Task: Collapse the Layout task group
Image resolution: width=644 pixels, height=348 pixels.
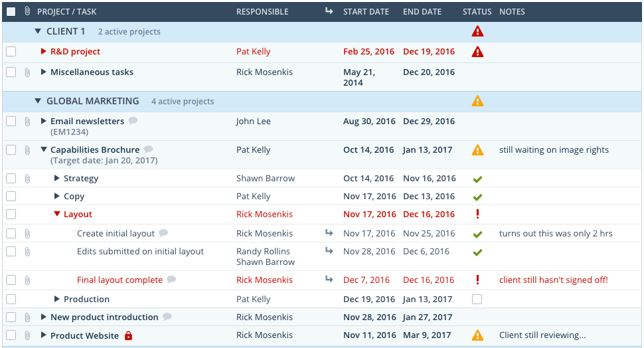Action: pos(57,214)
